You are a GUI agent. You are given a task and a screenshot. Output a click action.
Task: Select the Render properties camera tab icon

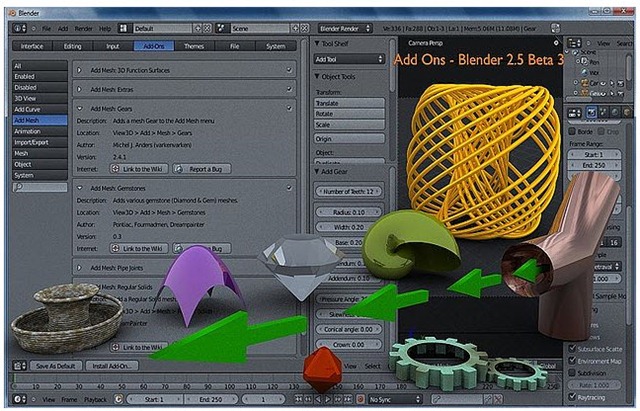click(x=591, y=113)
